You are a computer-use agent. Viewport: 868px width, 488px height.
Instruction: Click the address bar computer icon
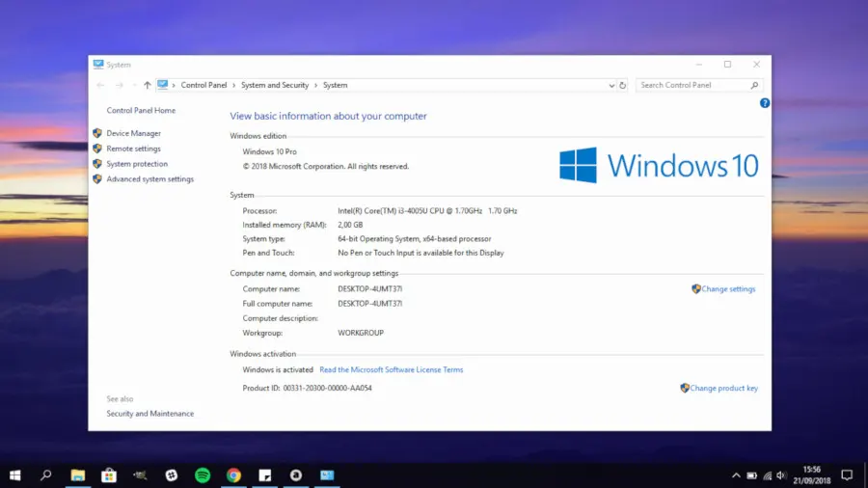click(x=162, y=85)
